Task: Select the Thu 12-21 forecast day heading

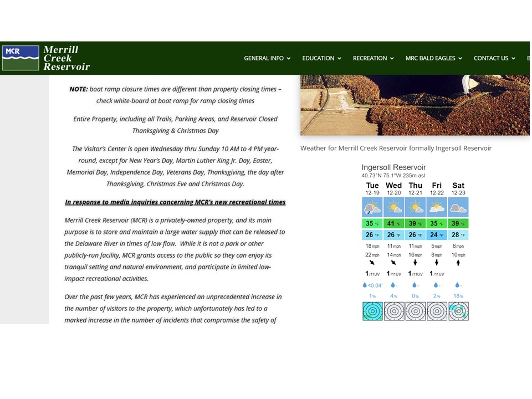Action: tap(415, 188)
